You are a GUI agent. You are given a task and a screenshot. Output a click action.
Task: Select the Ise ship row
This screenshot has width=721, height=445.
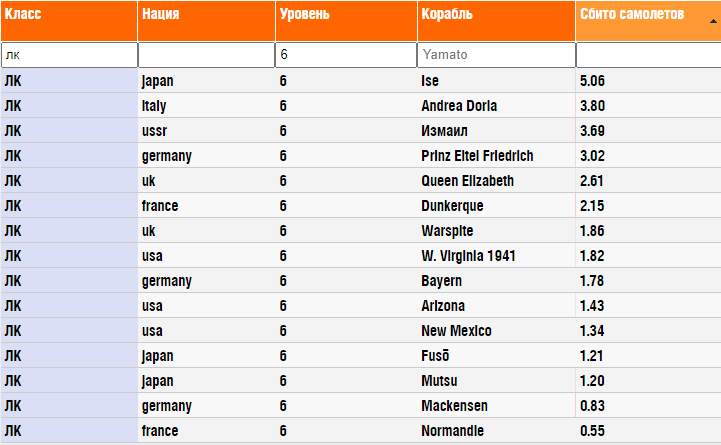[360, 81]
